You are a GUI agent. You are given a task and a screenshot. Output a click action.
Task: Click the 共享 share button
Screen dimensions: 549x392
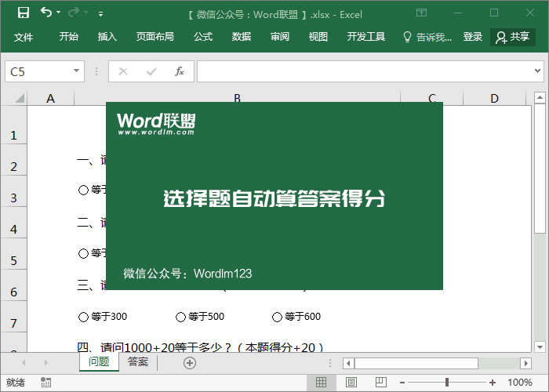point(513,37)
